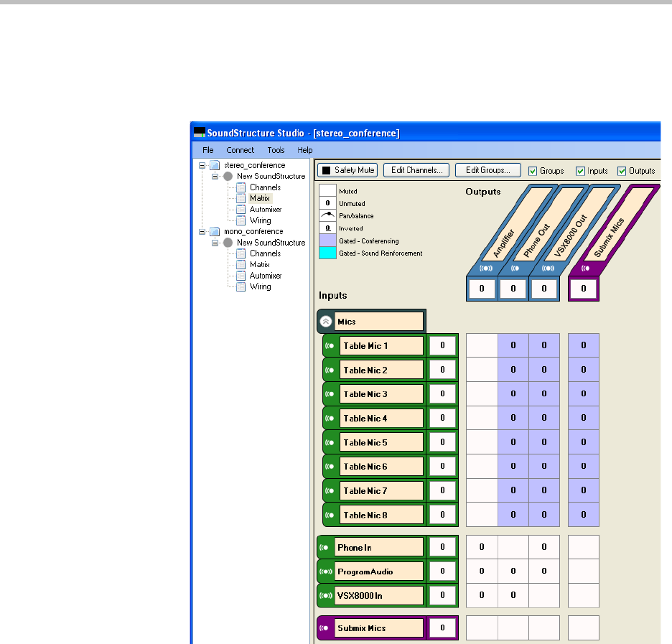Uncheck the Groups checkbox
The image size is (672, 644).
pos(533,171)
